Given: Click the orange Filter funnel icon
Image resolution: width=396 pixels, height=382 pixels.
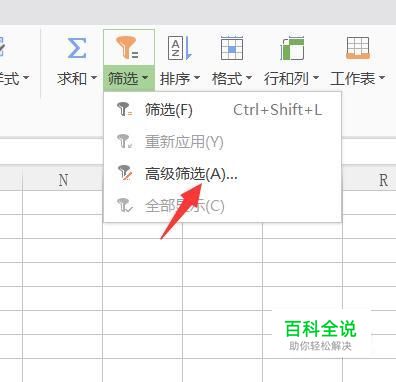Looking at the screenshot, I should click(x=127, y=48).
